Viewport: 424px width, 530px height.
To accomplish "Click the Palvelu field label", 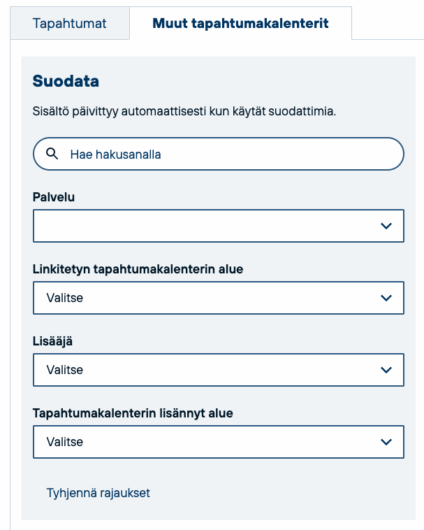I will pos(54,197).
